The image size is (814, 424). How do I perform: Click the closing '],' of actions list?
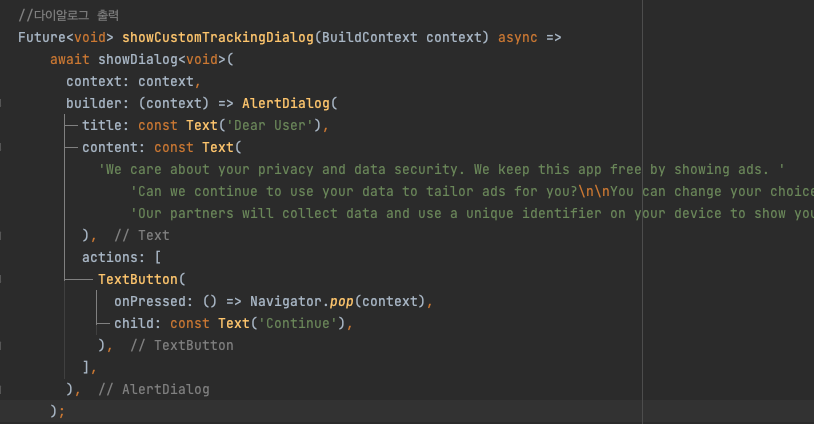[89, 367]
